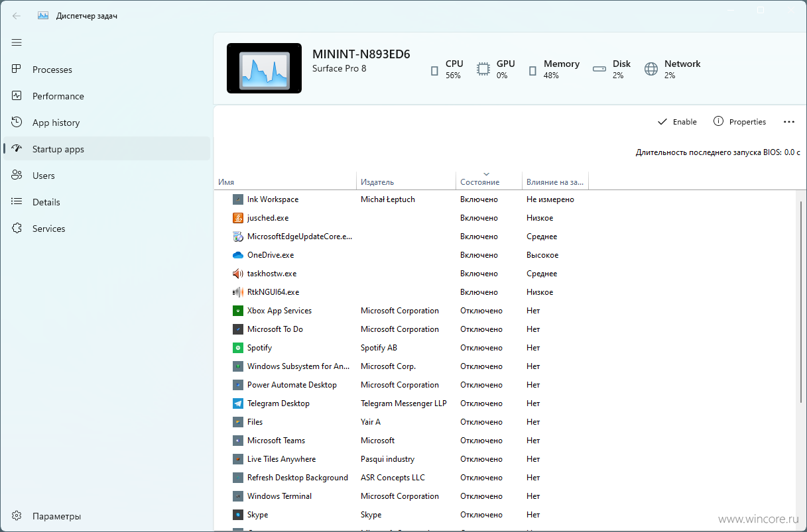Click Не измерено impact value
This screenshot has height=532, width=807.
coord(550,199)
